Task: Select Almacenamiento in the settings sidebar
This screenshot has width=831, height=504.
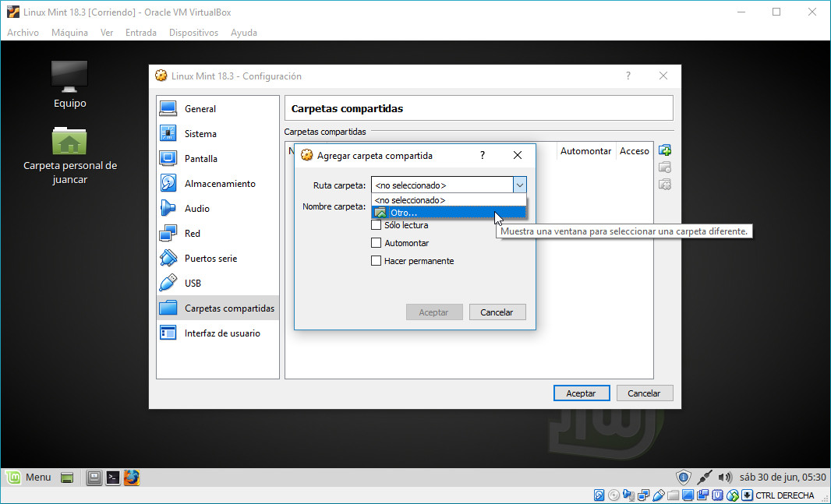Action: tap(220, 184)
